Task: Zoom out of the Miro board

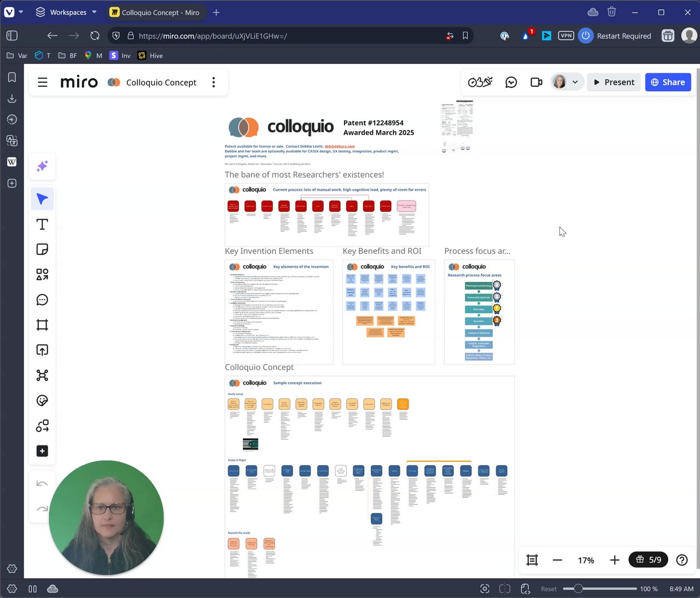Action: pyautogui.click(x=557, y=560)
